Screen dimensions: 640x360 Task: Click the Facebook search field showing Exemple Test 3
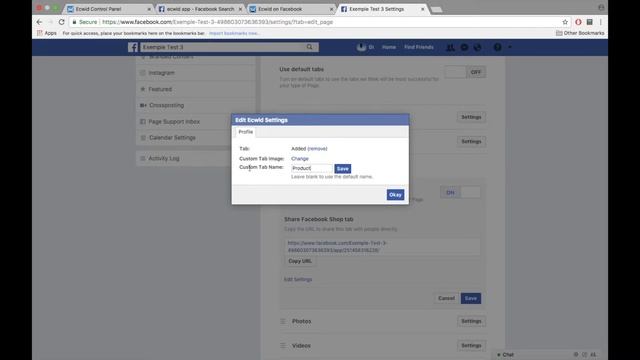coord(222,47)
